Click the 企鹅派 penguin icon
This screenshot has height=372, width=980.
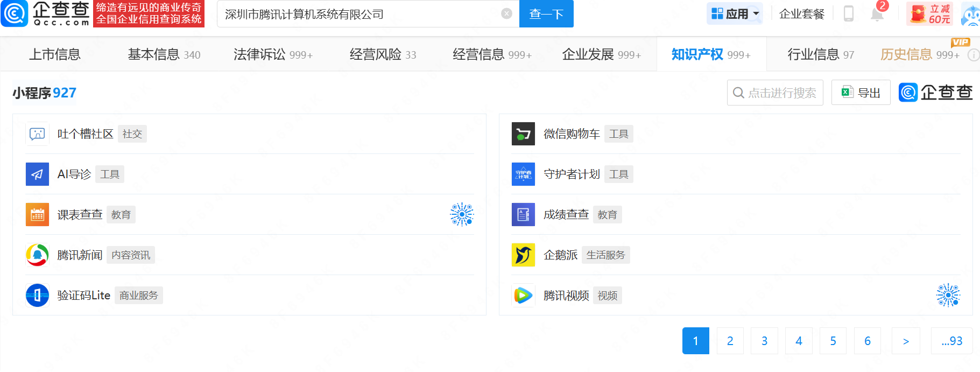(523, 255)
